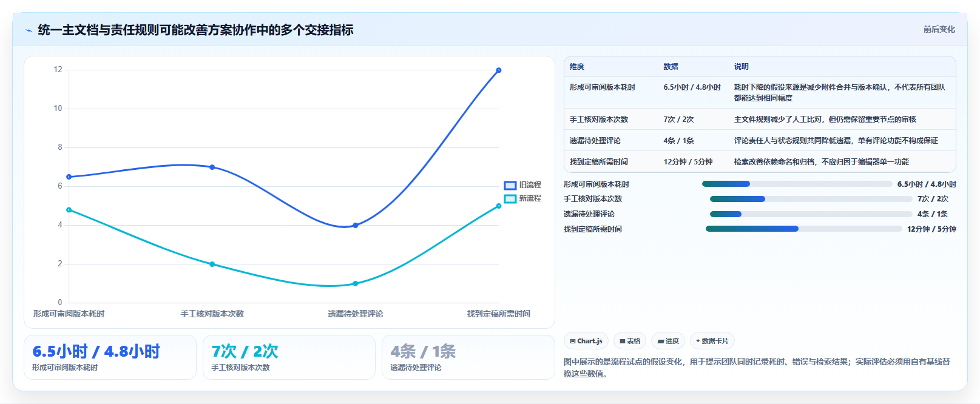Click y-axis tick label 8

click(x=60, y=147)
